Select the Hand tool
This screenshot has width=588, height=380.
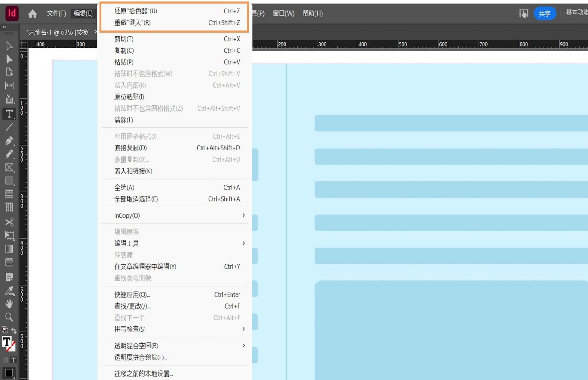(9, 304)
